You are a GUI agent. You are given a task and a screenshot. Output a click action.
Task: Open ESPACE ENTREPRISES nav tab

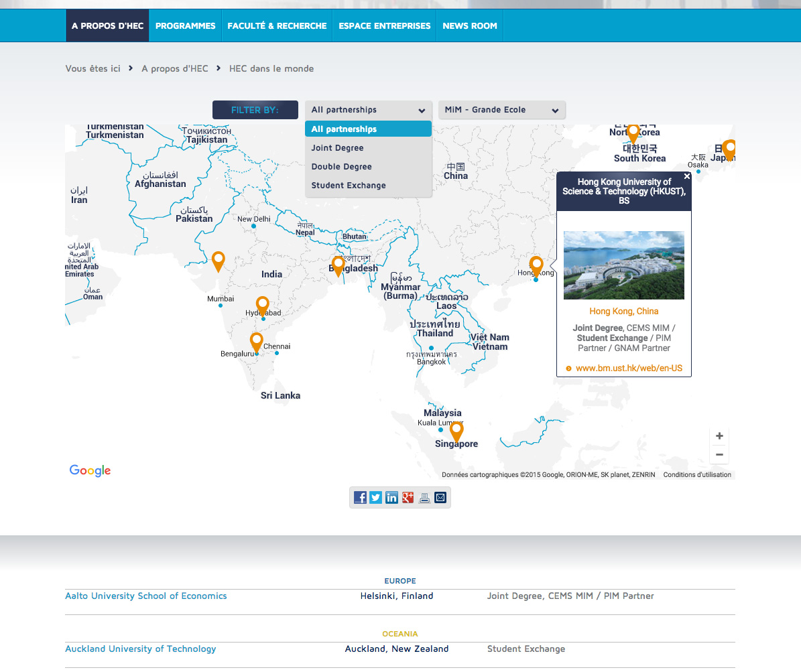(385, 25)
